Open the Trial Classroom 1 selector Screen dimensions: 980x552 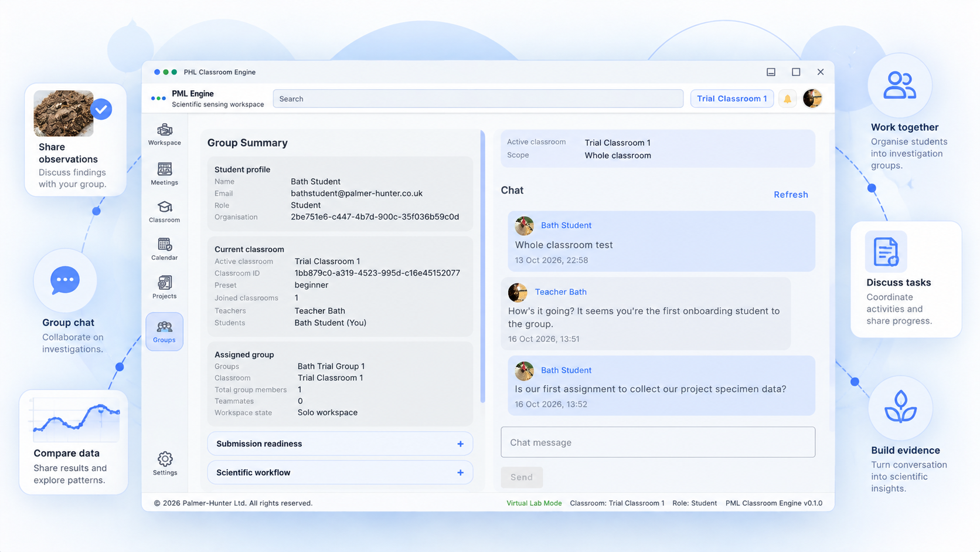(x=731, y=99)
